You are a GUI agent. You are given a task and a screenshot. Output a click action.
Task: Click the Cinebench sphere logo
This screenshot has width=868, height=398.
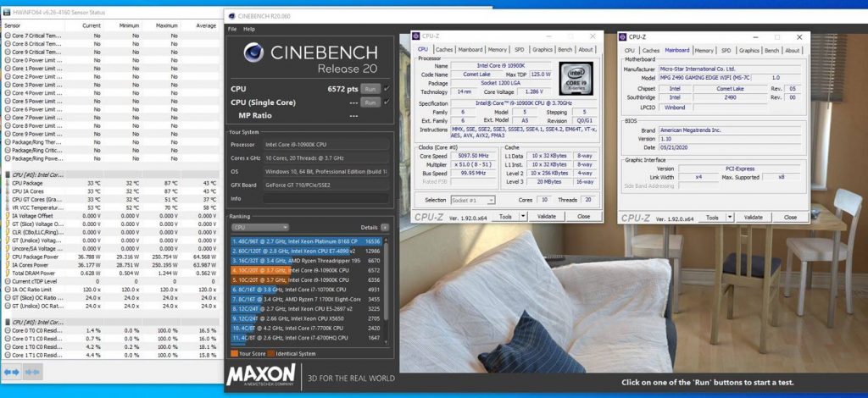(253, 53)
